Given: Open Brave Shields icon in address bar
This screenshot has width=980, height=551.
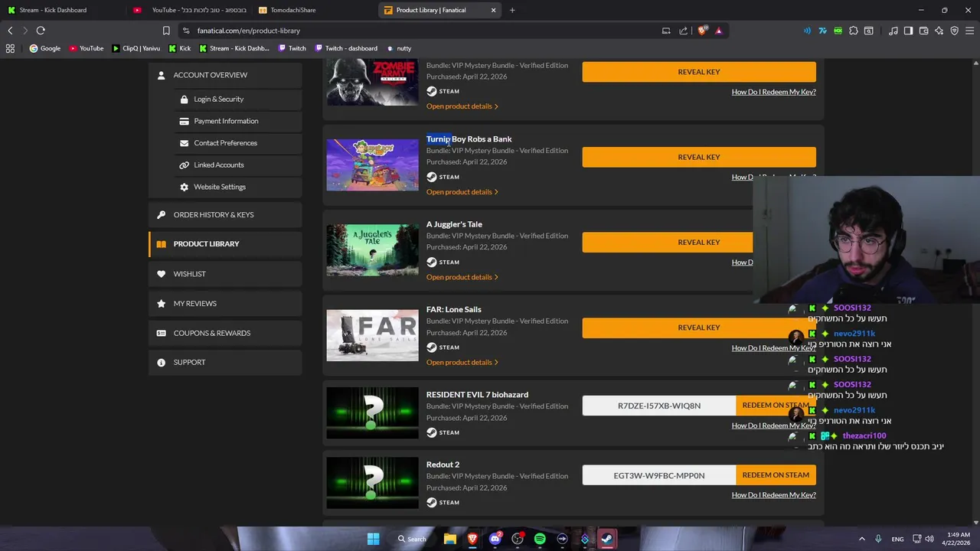Looking at the screenshot, I should pos(702,31).
